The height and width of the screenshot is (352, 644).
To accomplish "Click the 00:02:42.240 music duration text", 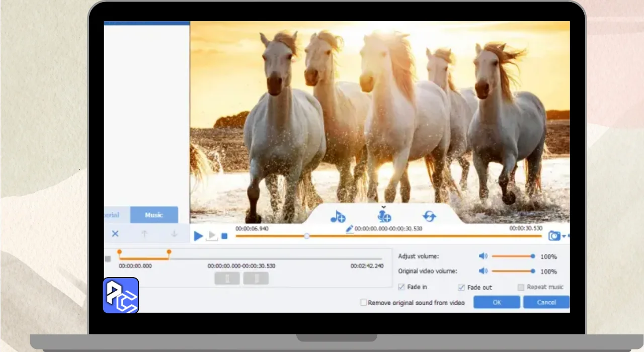I will 367,266.
